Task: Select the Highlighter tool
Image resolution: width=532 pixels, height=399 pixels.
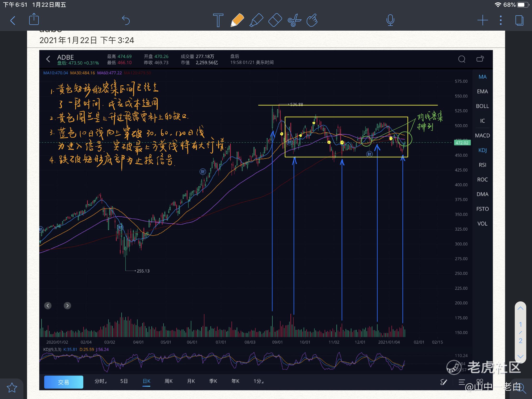Action: coord(256,20)
